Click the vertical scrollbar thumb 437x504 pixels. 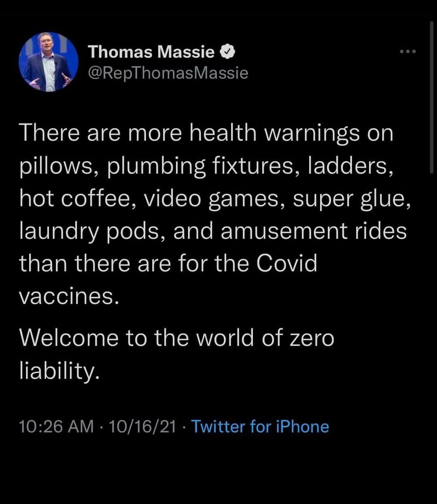pyautogui.click(x=431, y=97)
